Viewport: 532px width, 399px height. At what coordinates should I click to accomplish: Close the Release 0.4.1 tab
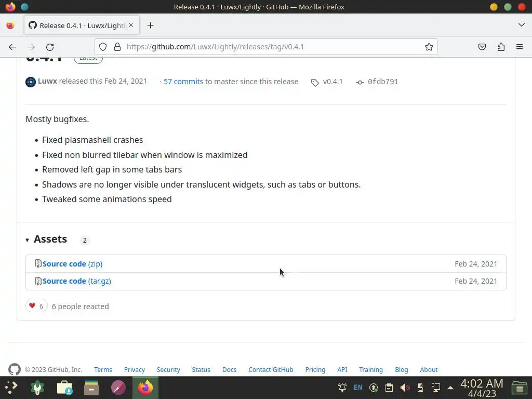point(131,25)
